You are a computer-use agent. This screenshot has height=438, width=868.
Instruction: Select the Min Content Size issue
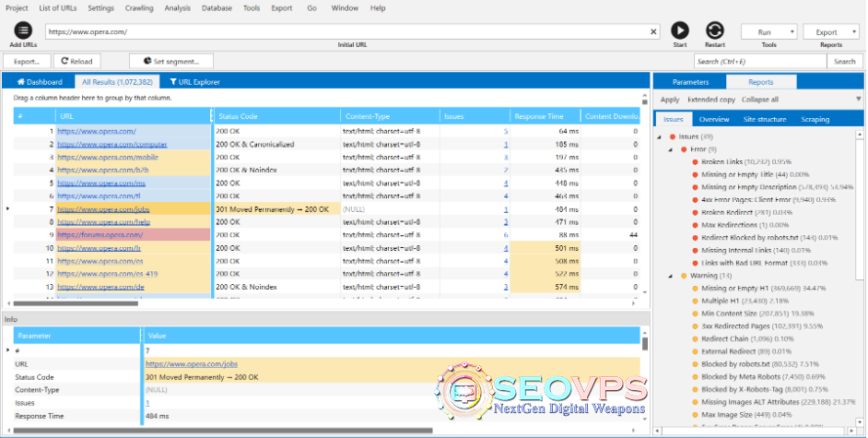[x=757, y=314]
